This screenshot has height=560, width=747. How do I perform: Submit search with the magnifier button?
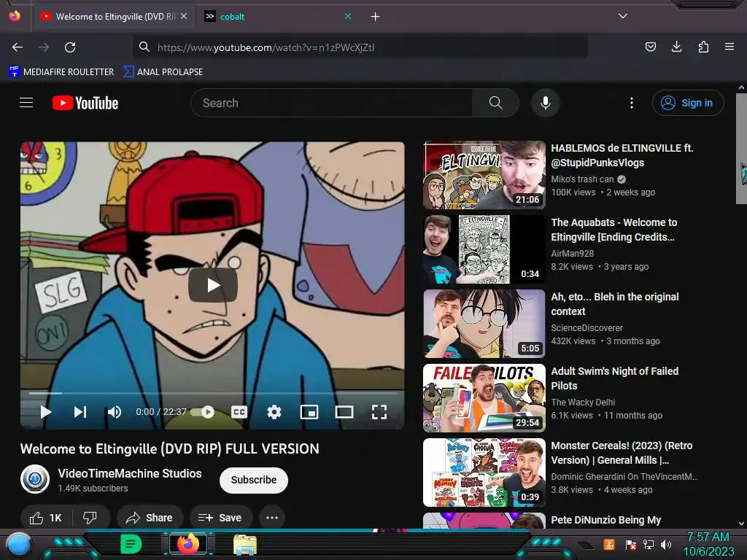pos(495,103)
